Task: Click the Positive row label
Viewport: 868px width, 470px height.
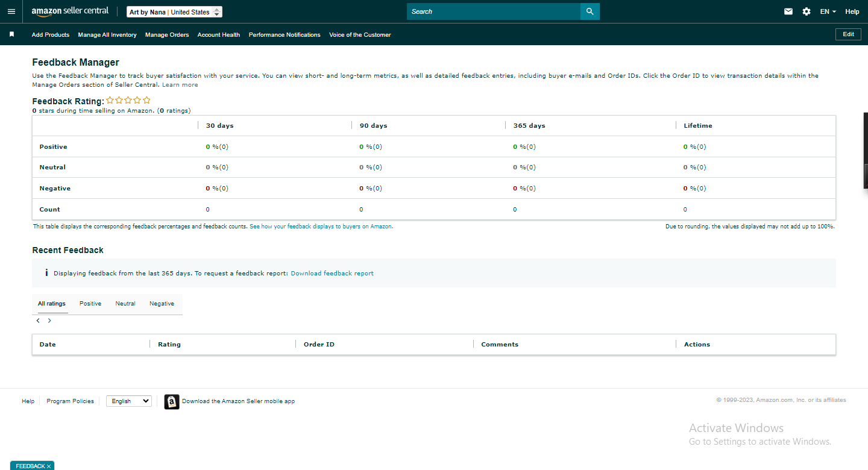Action: (54, 147)
